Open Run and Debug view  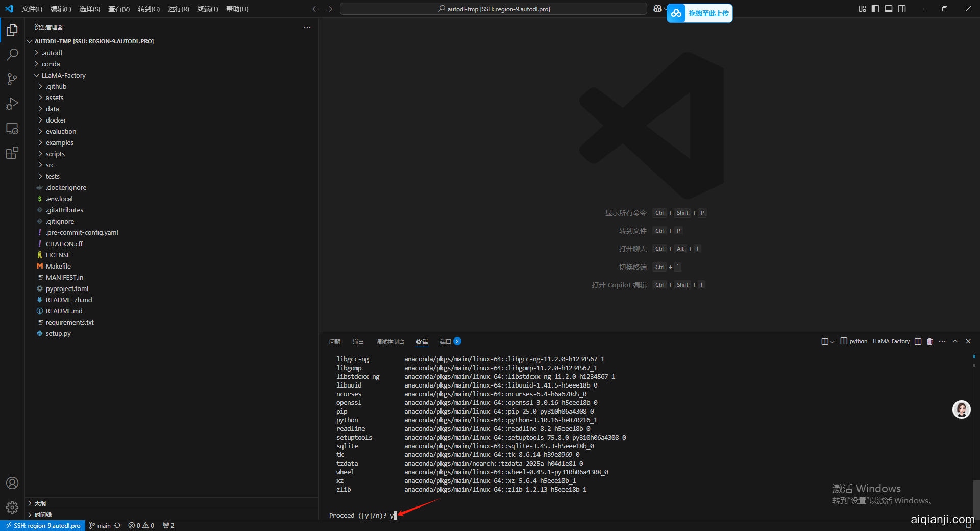pos(12,104)
